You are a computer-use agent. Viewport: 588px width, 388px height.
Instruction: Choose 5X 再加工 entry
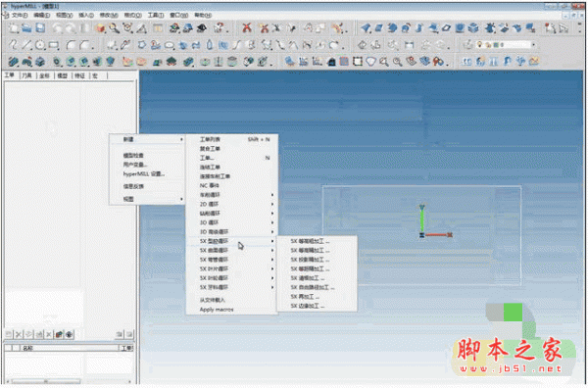pos(317,297)
